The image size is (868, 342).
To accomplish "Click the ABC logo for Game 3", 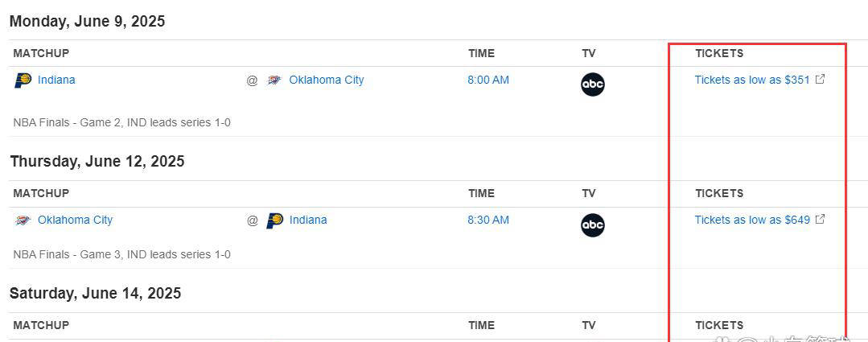I will [592, 225].
